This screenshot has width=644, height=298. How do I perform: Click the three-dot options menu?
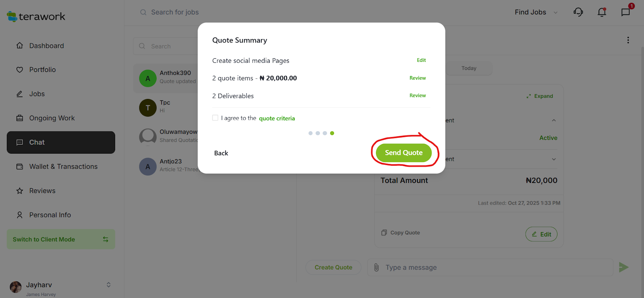click(628, 40)
